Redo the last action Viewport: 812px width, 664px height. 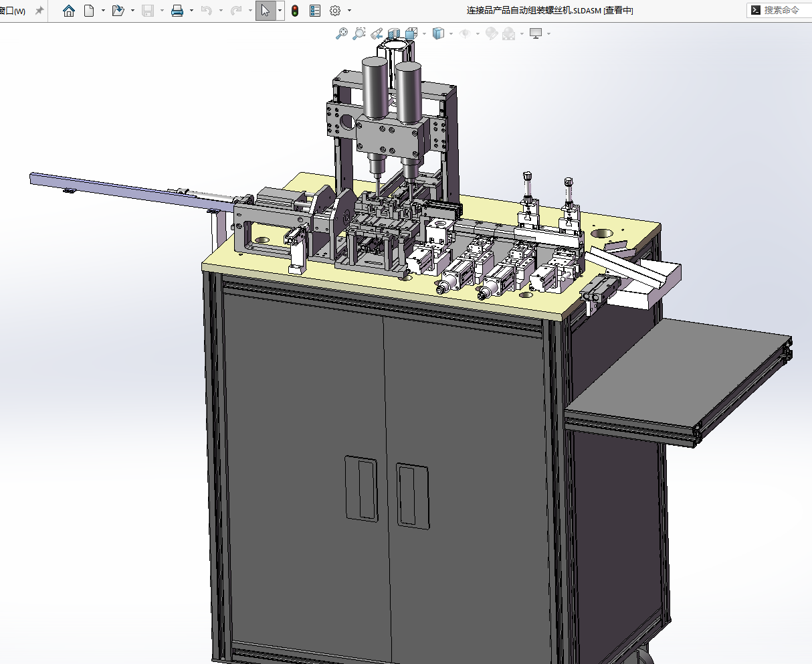click(236, 11)
